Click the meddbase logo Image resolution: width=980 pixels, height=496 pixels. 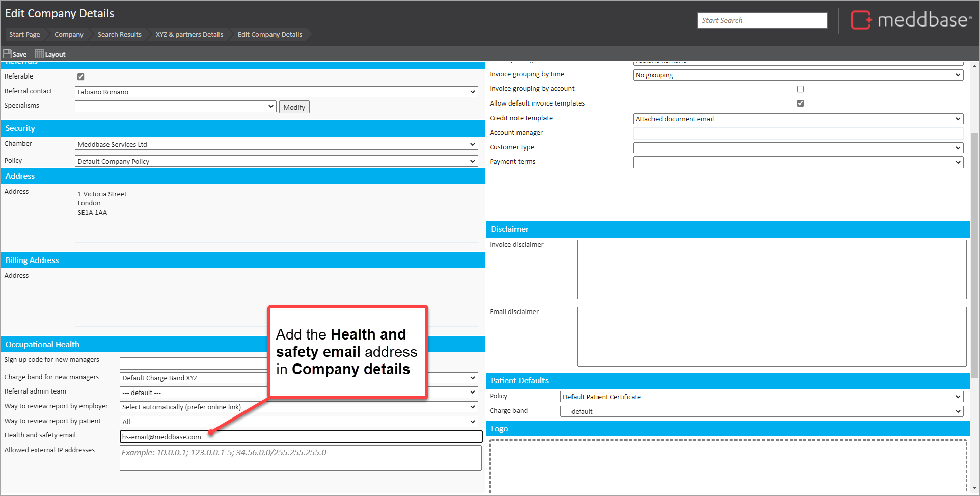911,20
